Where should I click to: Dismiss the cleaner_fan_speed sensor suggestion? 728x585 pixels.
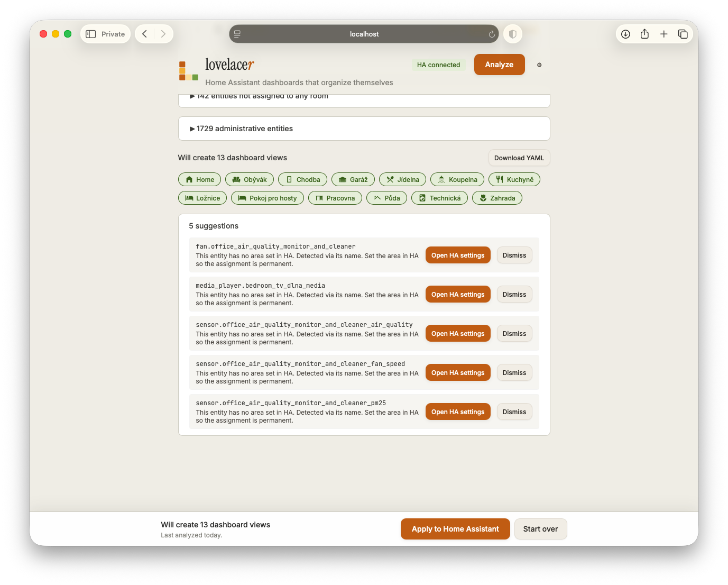[514, 373]
